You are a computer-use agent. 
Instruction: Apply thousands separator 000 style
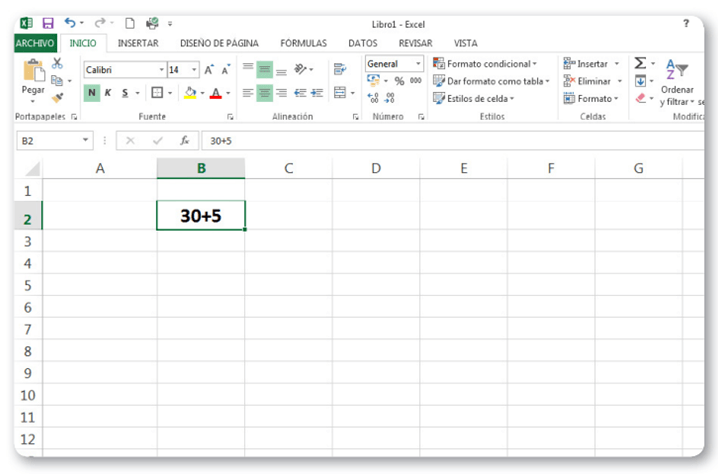(x=415, y=81)
